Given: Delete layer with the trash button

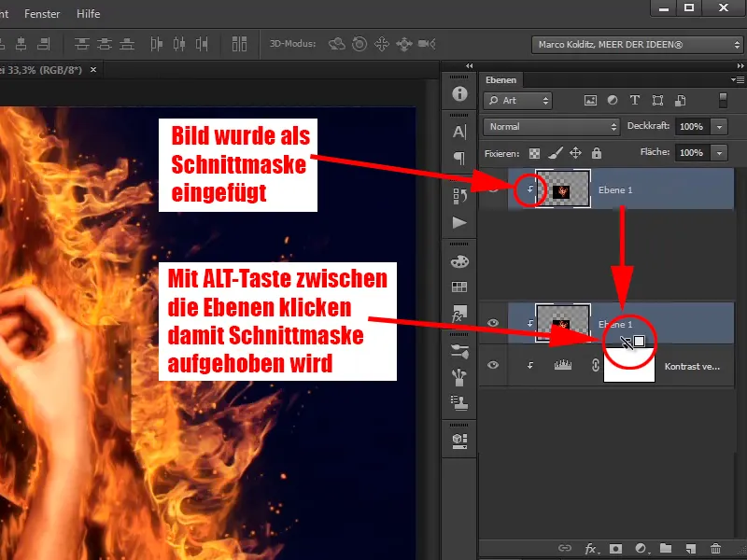Looking at the screenshot, I should [715, 549].
